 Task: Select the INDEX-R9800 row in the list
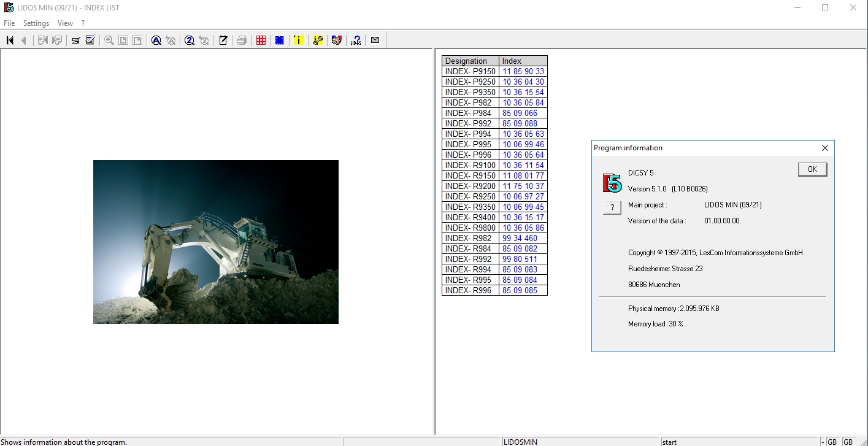[x=470, y=228]
